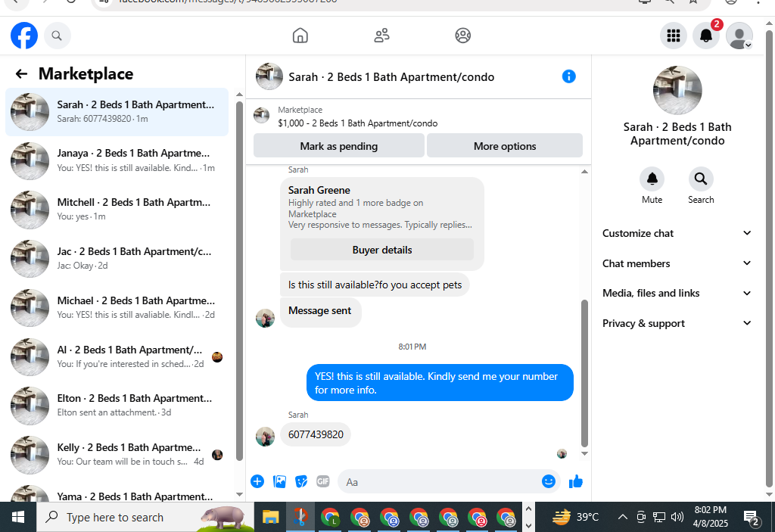775x532 pixels.
Task: Show hidden tray icons caret
Action: [x=622, y=517]
